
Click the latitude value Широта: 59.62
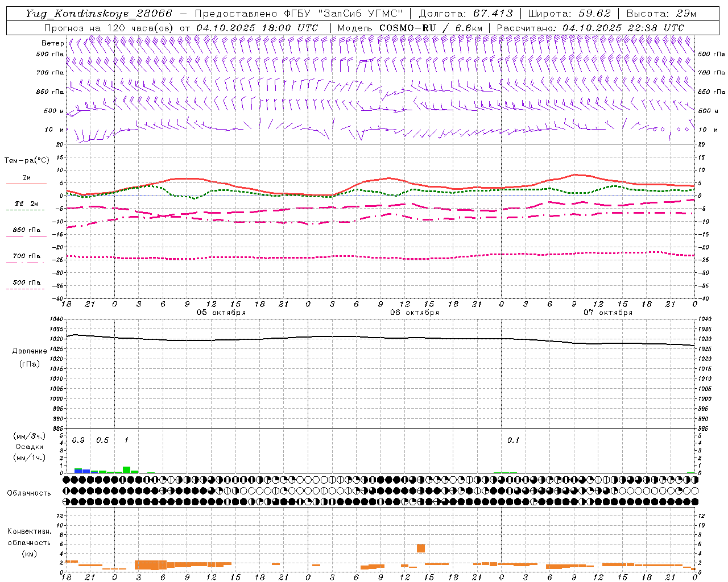point(569,14)
